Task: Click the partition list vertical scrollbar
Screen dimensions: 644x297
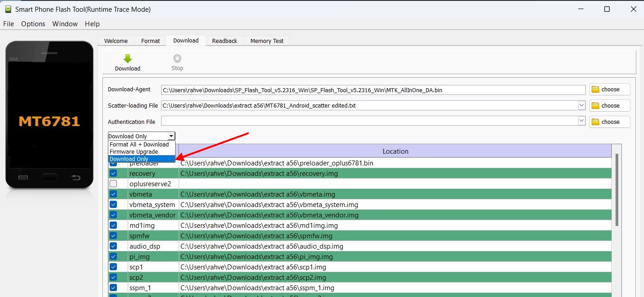Action: click(616, 190)
